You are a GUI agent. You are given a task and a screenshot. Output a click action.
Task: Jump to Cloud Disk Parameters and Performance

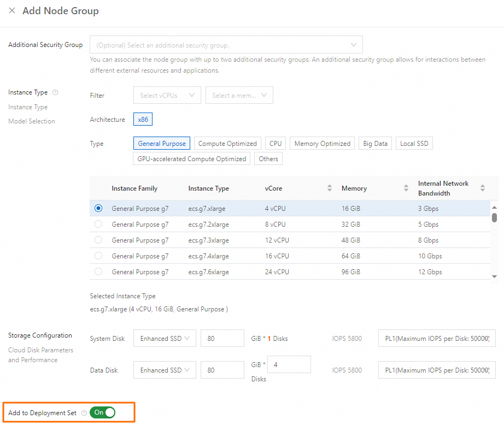41,355
